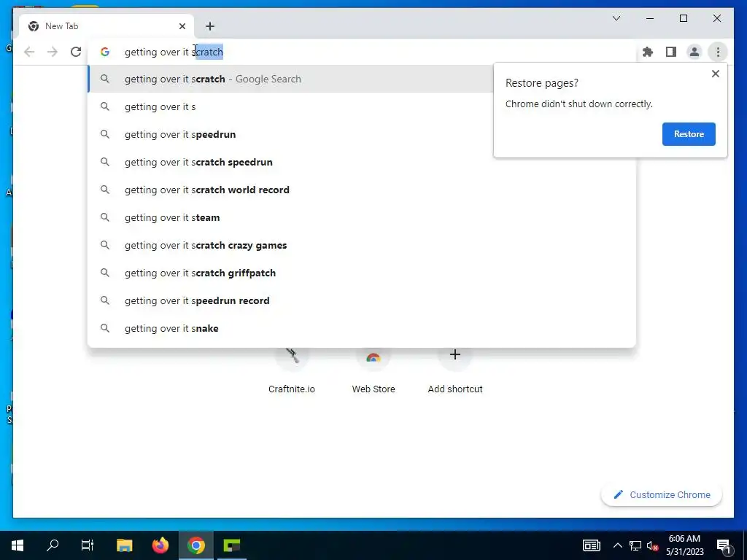Toggle the Chrome side panel icon
747x560 pixels.
671,52
